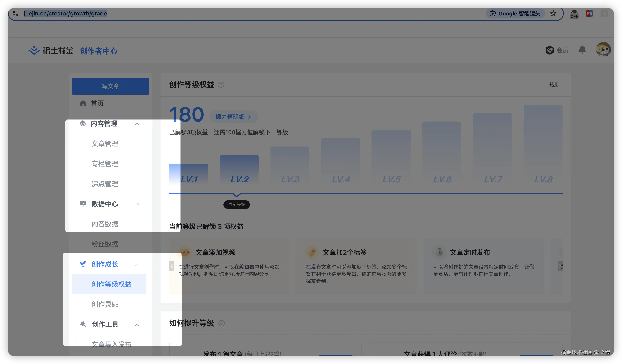
Task: Click the Google 智能镜头 lens icon
Action: [x=492, y=14]
